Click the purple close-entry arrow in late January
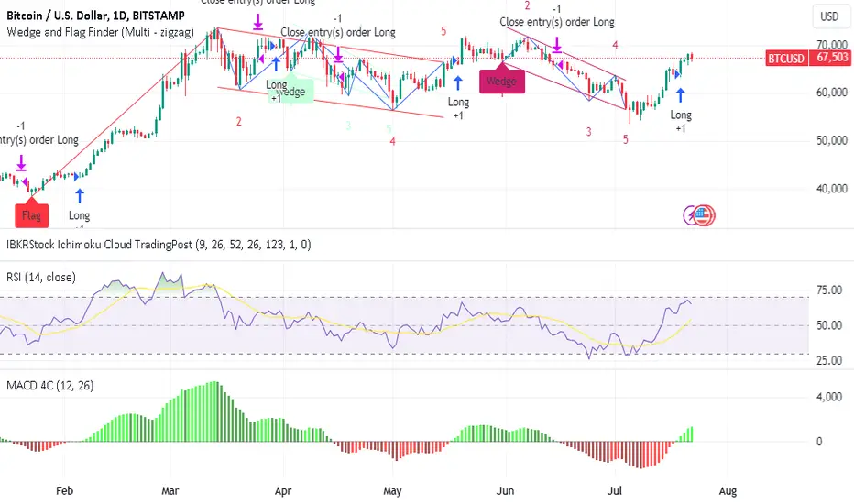 click(x=21, y=163)
